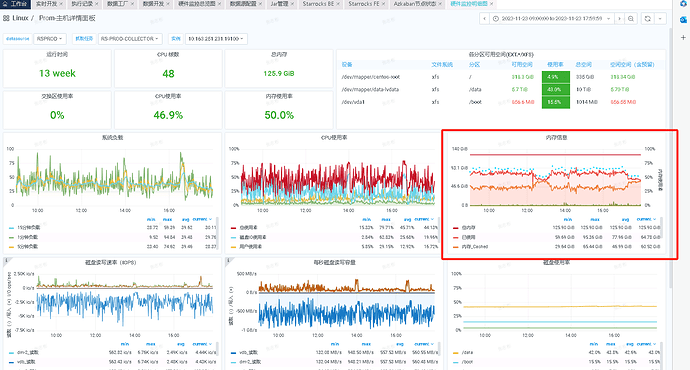Open info icon on disk IOPS panel

(x=6, y=261)
